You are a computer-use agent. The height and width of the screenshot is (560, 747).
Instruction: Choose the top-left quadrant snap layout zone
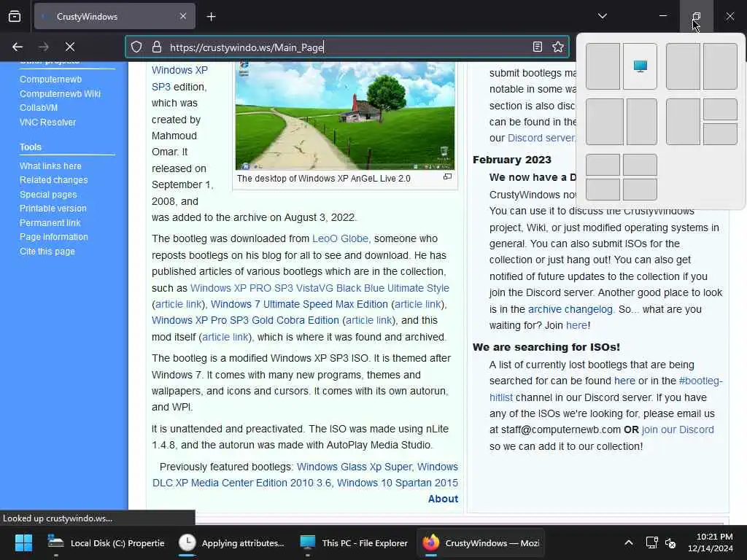tap(603, 165)
